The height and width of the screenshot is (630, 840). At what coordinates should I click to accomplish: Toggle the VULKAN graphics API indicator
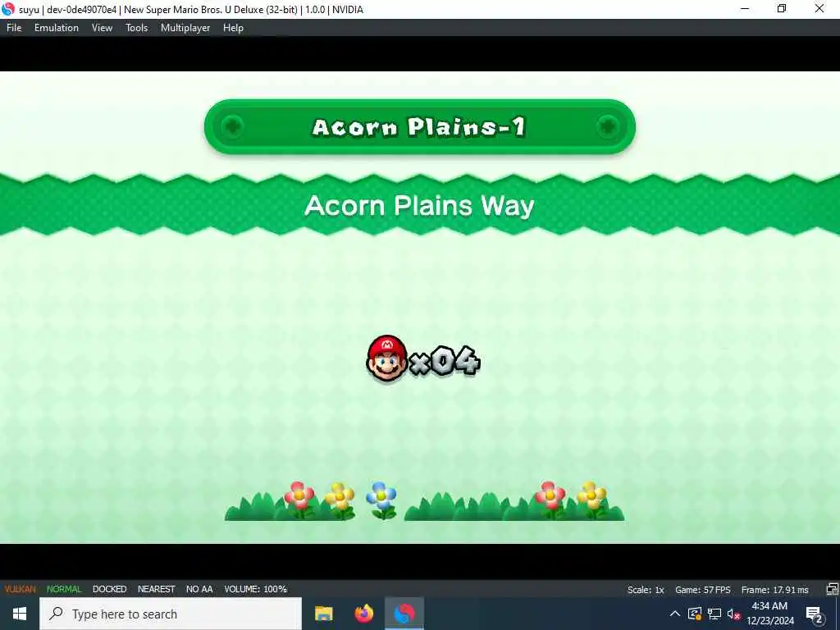[x=20, y=589]
